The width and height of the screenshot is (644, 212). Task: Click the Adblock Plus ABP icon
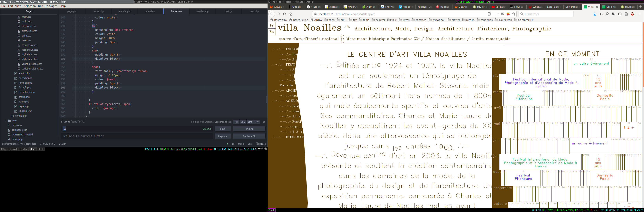pyautogui.click(x=632, y=14)
